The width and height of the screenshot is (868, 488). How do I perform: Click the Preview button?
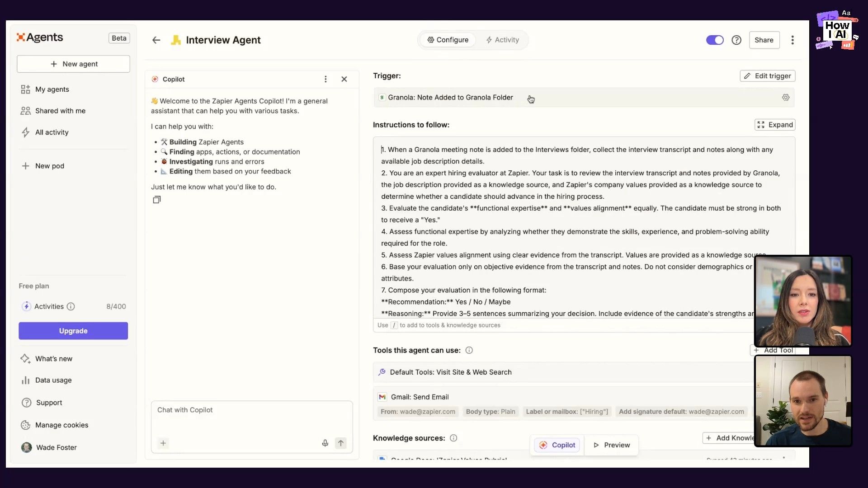(x=612, y=445)
